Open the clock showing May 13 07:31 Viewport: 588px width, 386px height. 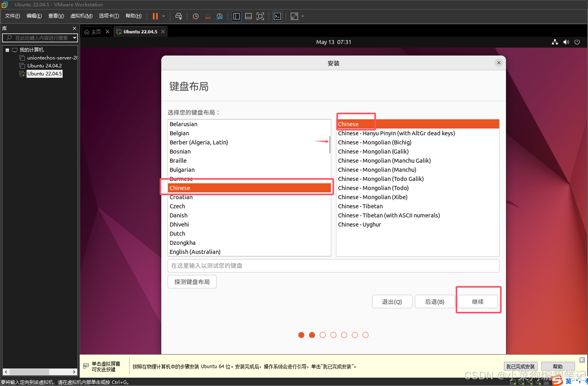334,42
